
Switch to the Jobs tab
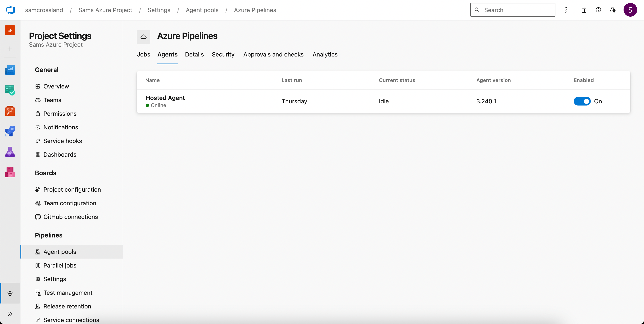(144, 55)
